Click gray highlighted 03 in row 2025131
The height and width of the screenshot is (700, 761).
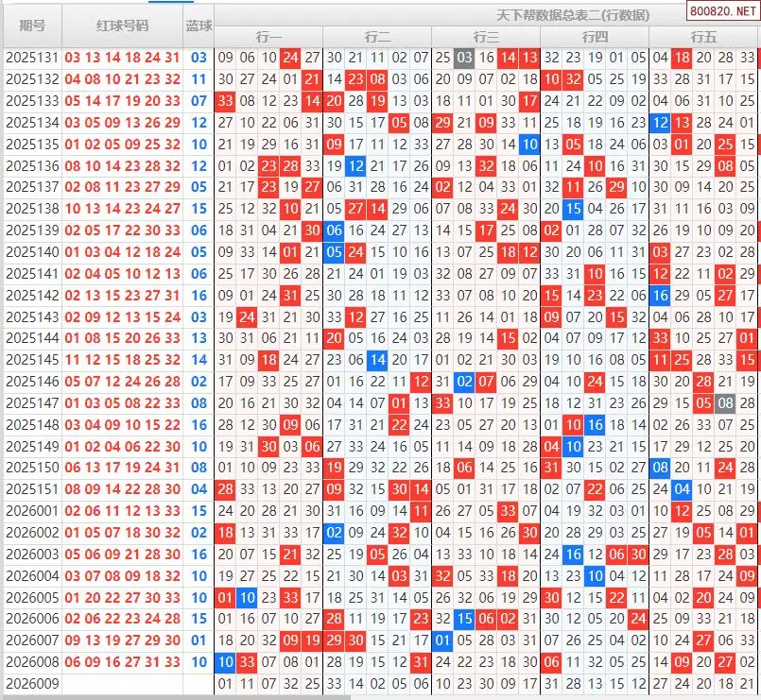pos(463,58)
